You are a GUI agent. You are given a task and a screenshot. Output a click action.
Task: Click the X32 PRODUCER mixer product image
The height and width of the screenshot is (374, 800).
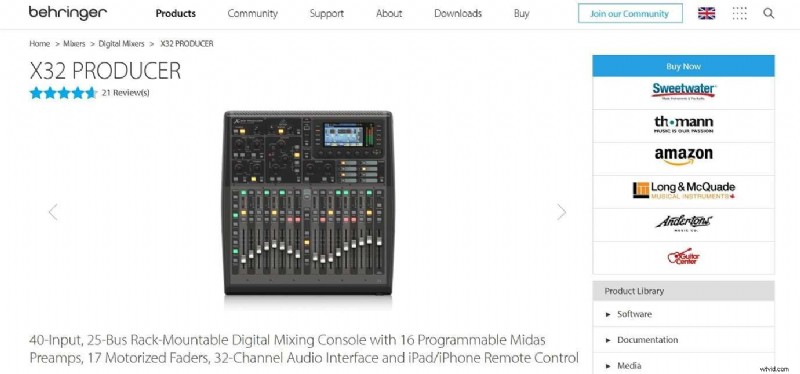point(308,203)
